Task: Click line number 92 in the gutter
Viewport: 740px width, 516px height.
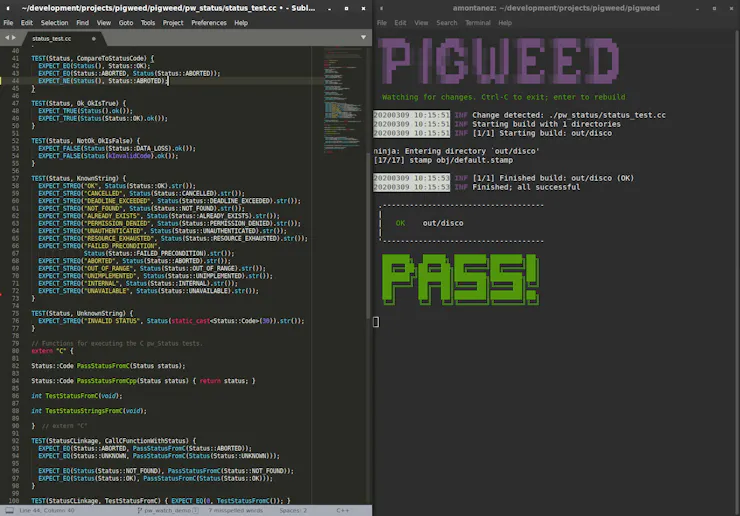Action: 16,441
